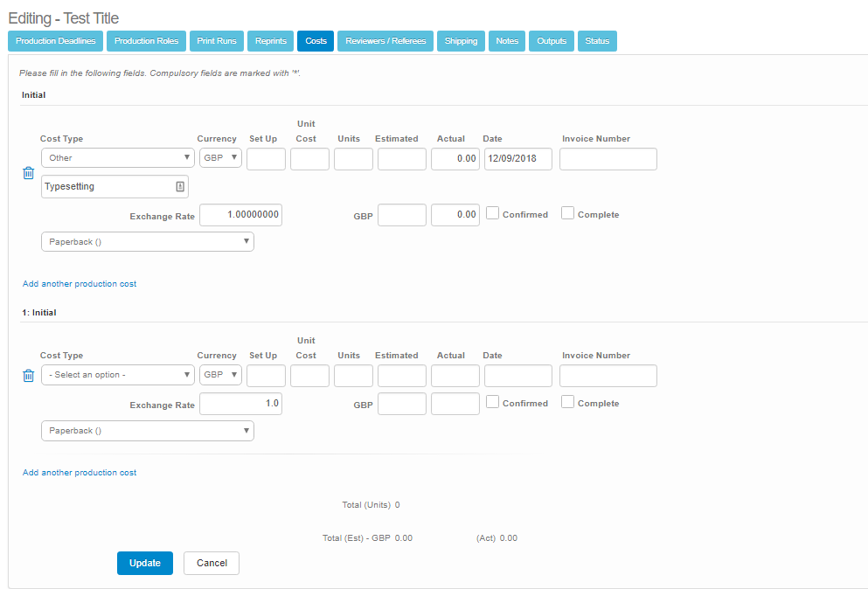Click Estimated field in 1: Initial row
The width and height of the screenshot is (868, 589).
(402, 376)
